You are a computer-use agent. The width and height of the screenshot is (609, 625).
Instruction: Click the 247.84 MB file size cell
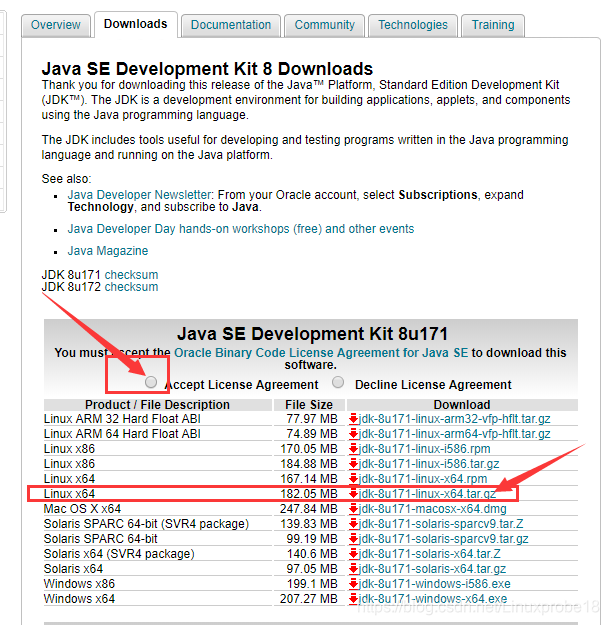[x=309, y=509]
